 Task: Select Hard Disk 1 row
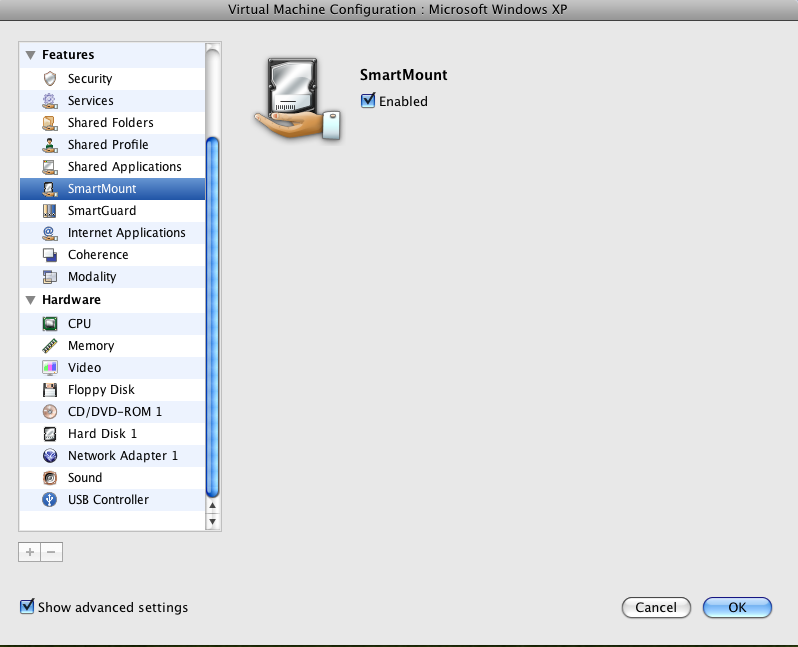(x=112, y=434)
